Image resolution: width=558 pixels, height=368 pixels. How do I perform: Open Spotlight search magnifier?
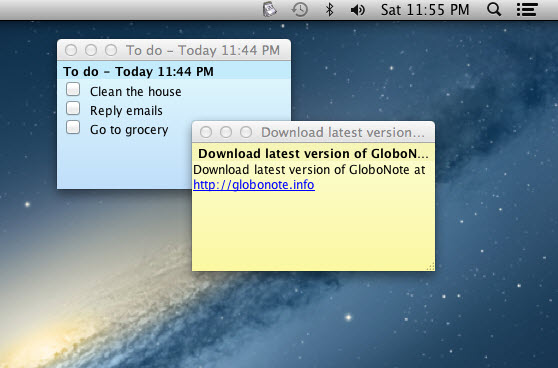click(x=494, y=10)
